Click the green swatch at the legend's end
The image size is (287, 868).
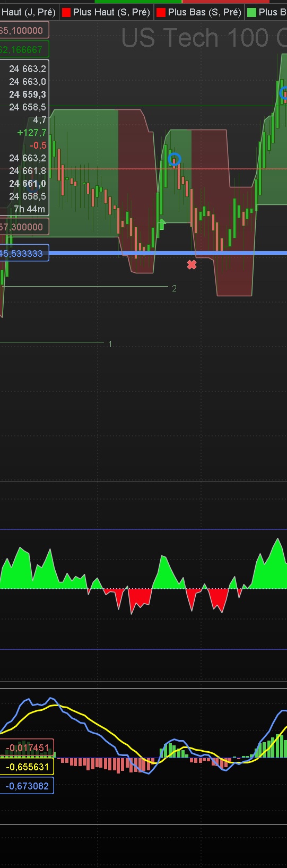pos(252,12)
